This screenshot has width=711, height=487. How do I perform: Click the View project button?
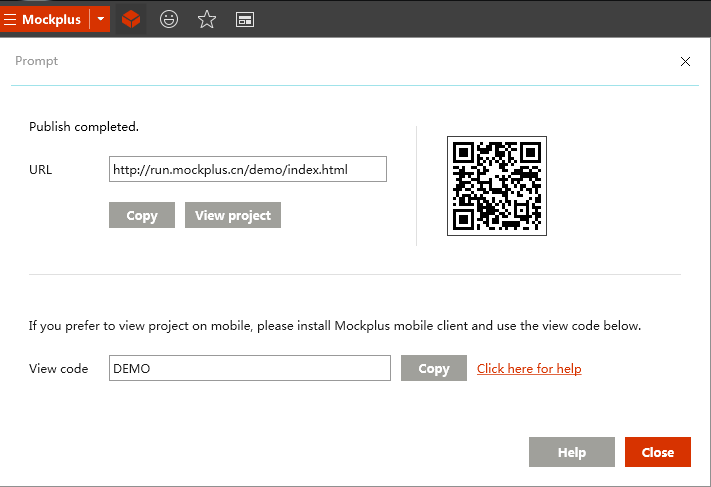[x=233, y=215]
